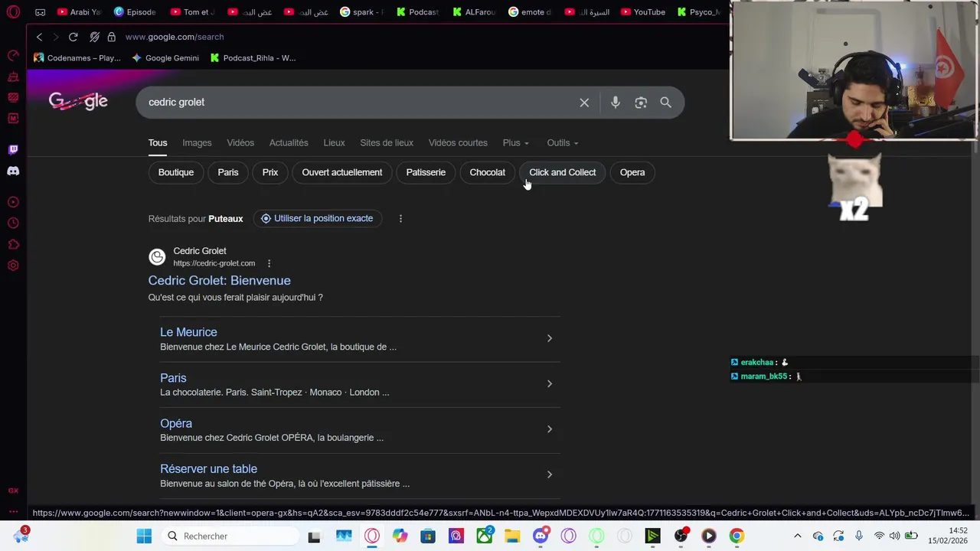This screenshot has height=551, width=980.
Task: Apply the Patisserie filter chip
Action: click(x=426, y=173)
